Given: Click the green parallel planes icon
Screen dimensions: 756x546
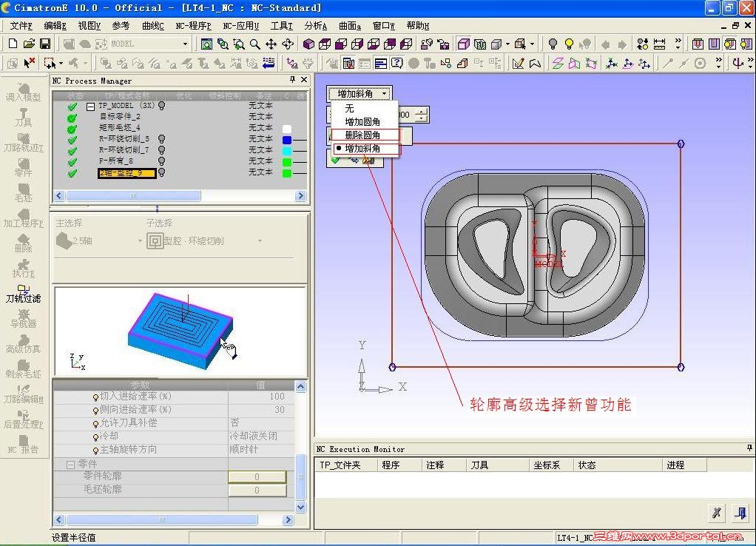Looking at the screenshot, I should [558, 63].
